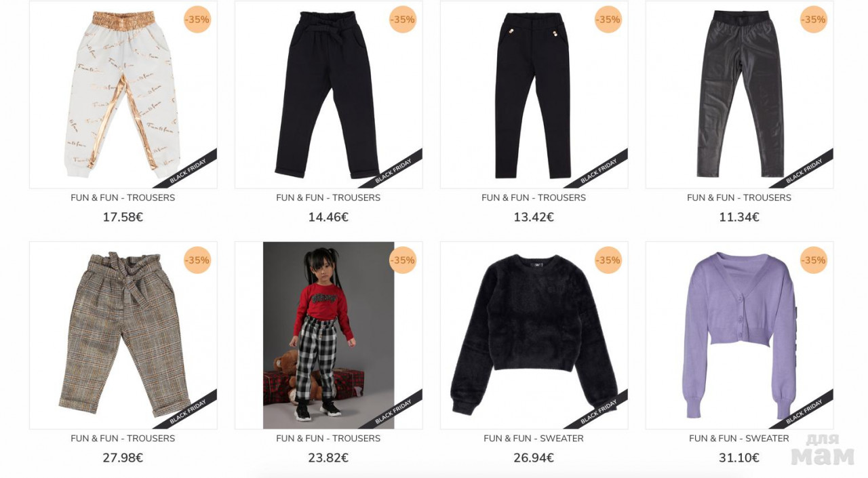Click the -35% badge on purple sweater

pyautogui.click(x=814, y=260)
